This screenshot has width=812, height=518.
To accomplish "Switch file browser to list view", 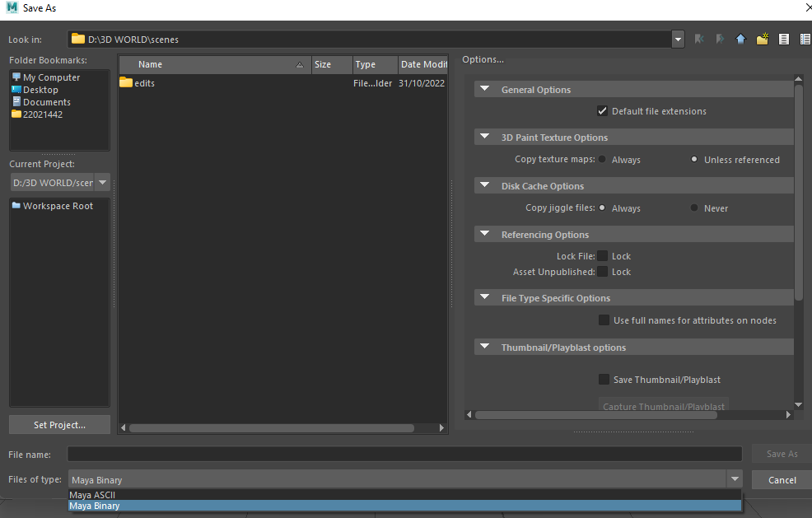I will [x=784, y=39].
